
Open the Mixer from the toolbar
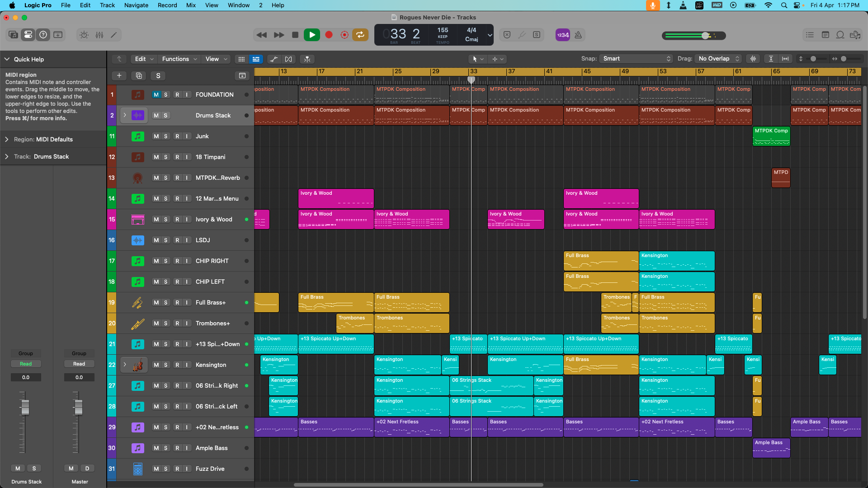(x=99, y=35)
